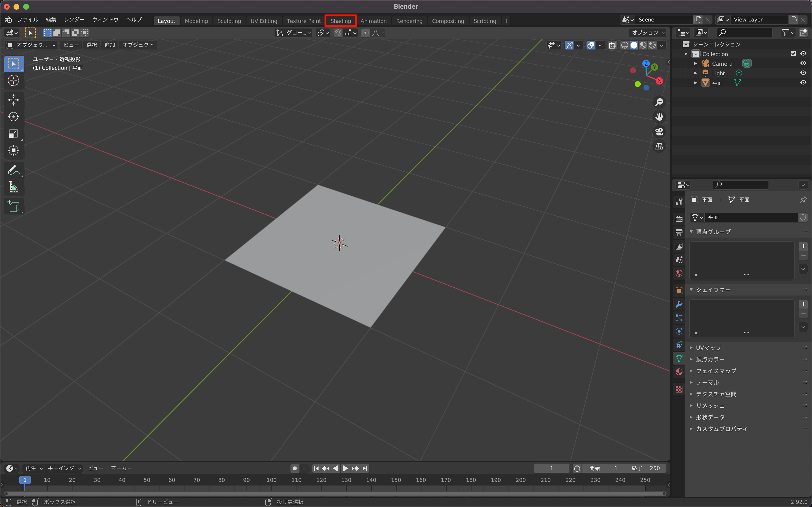Select the Measure ruler tool
The image size is (812, 507).
[x=14, y=187]
